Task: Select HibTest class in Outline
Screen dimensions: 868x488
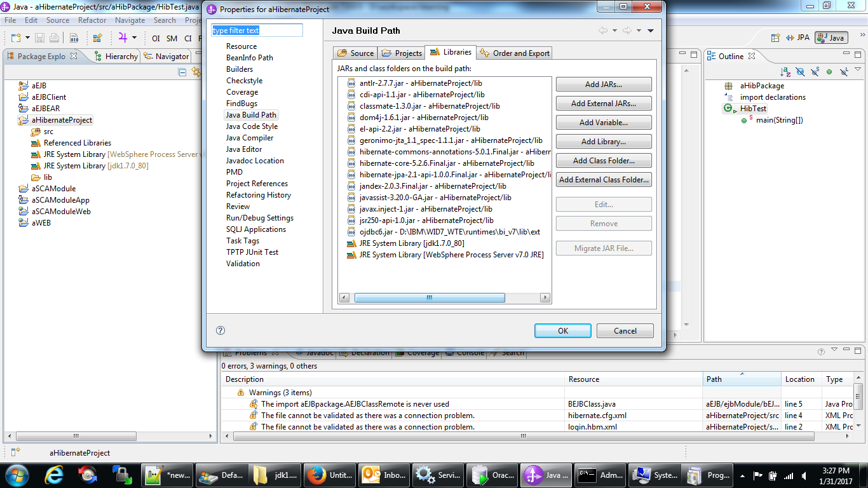Action: (753, 109)
